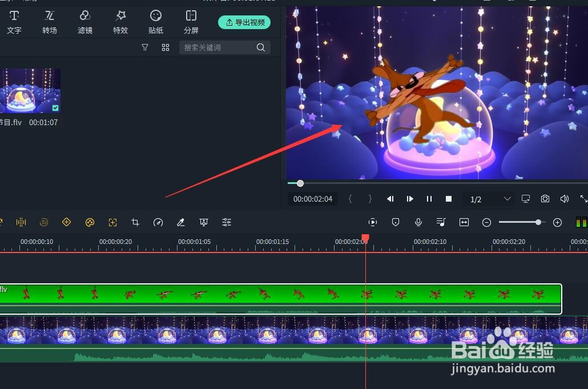Open the 特效 effects tab

tap(120, 22)
